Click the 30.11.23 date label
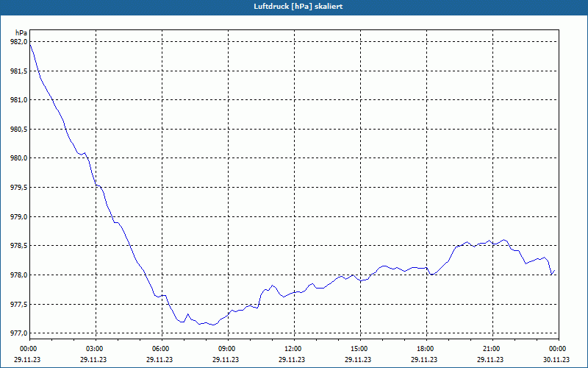Screen dimensions: 588x368 click(556, 359)
